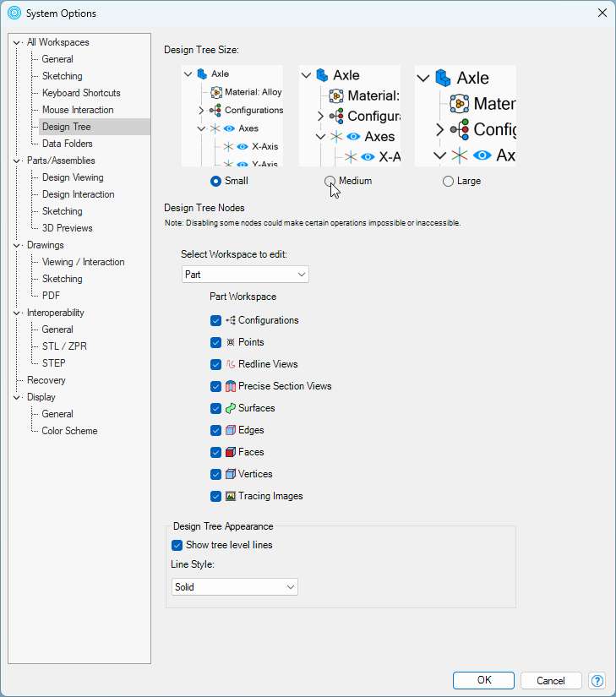
Task: Click the red Faces cube icon
Action: [x=230, y=452]
